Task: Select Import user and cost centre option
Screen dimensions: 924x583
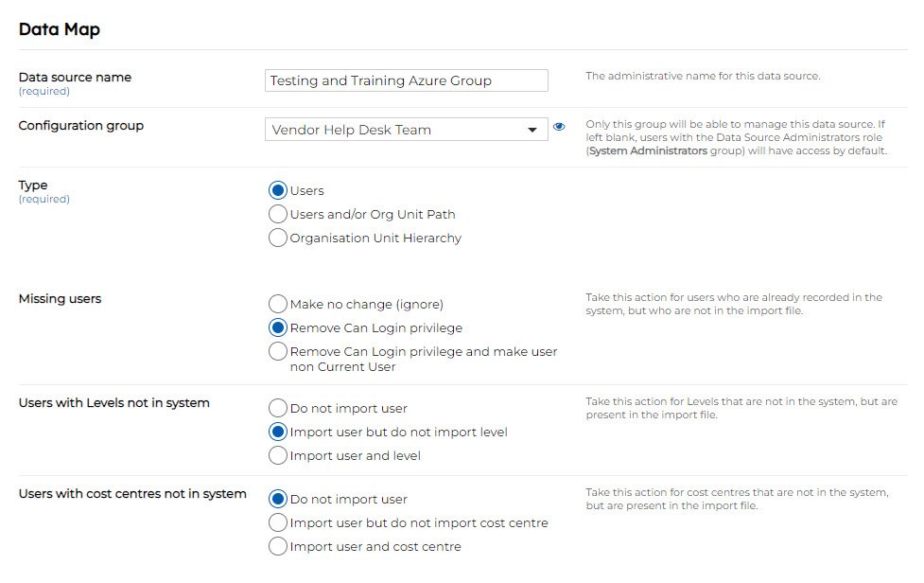Action: 278,546
